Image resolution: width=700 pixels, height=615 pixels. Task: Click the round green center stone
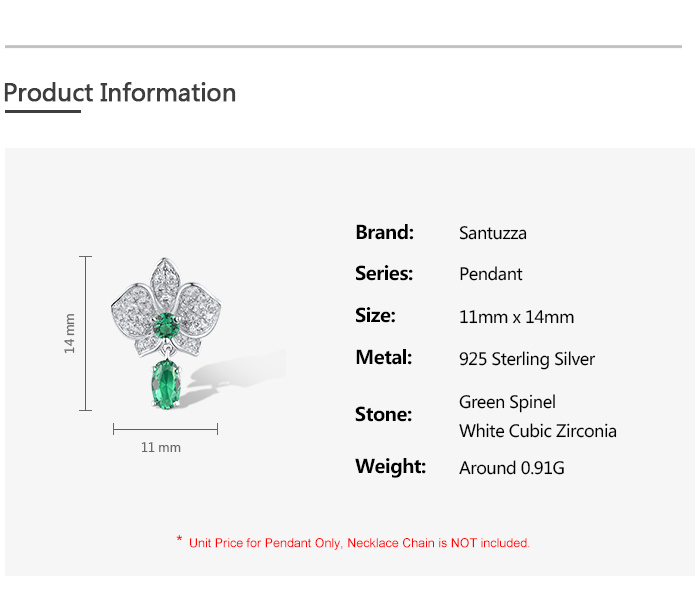(166, 325)
